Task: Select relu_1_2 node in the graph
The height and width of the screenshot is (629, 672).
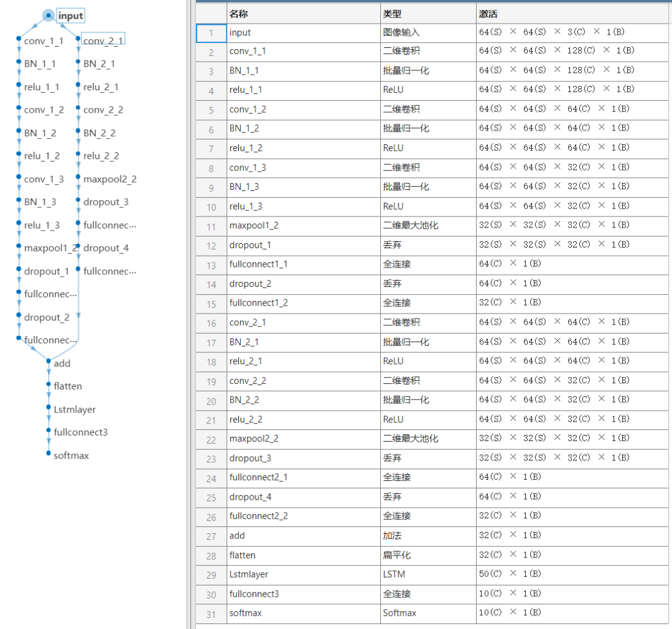Action: (x=42, y=156)
